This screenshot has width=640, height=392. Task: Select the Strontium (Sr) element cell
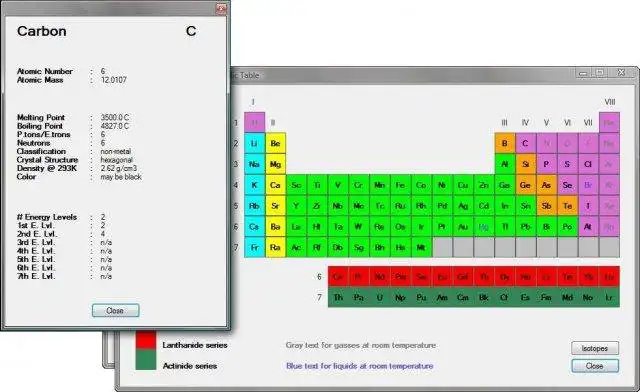tap(275, 206)
